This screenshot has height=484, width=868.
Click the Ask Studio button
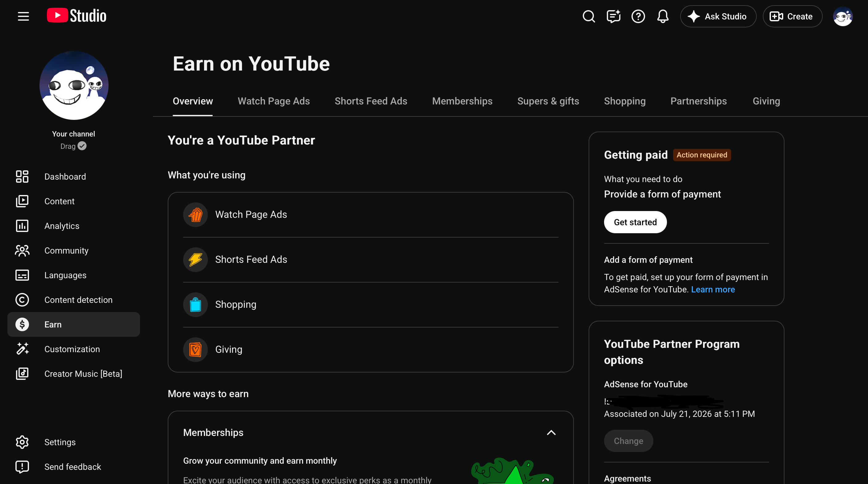click(718, 16)
